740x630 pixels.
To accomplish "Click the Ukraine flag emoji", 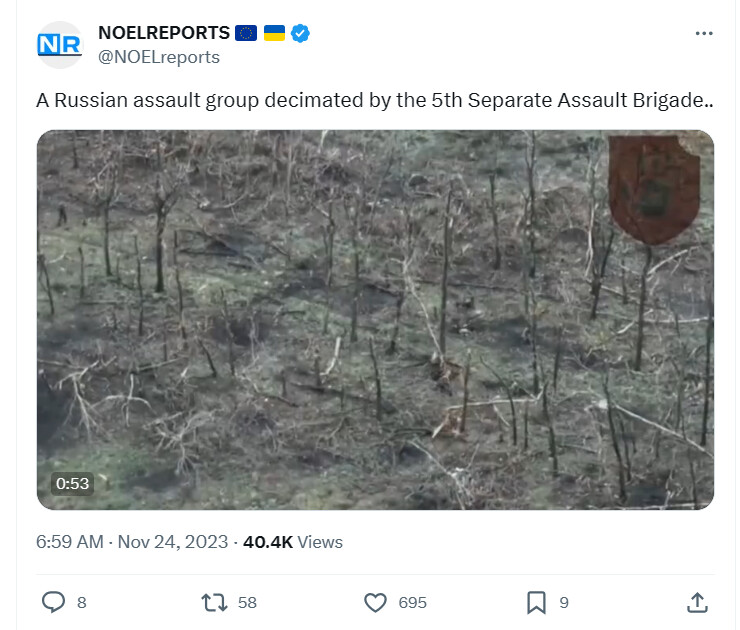I will [x=274, y=33].
